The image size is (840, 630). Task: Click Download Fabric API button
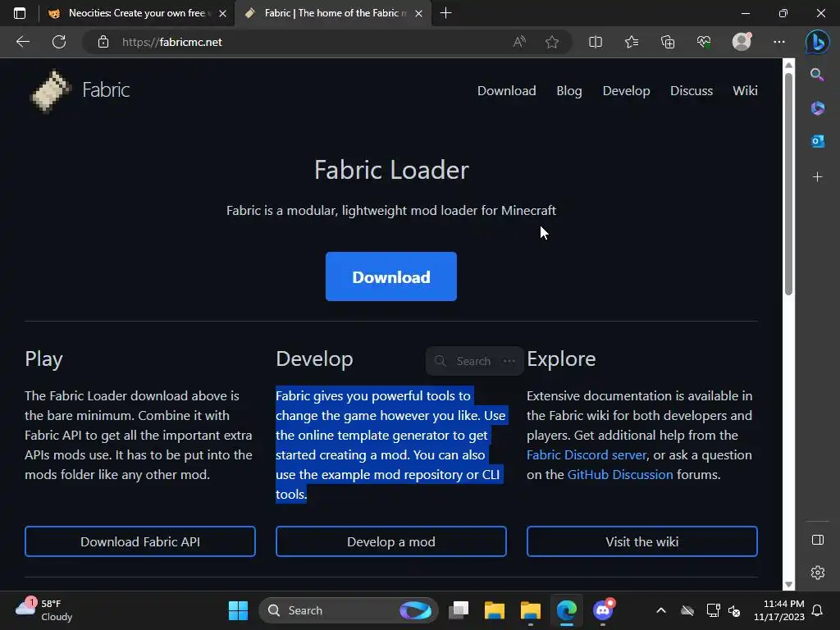tap(139, 541)
